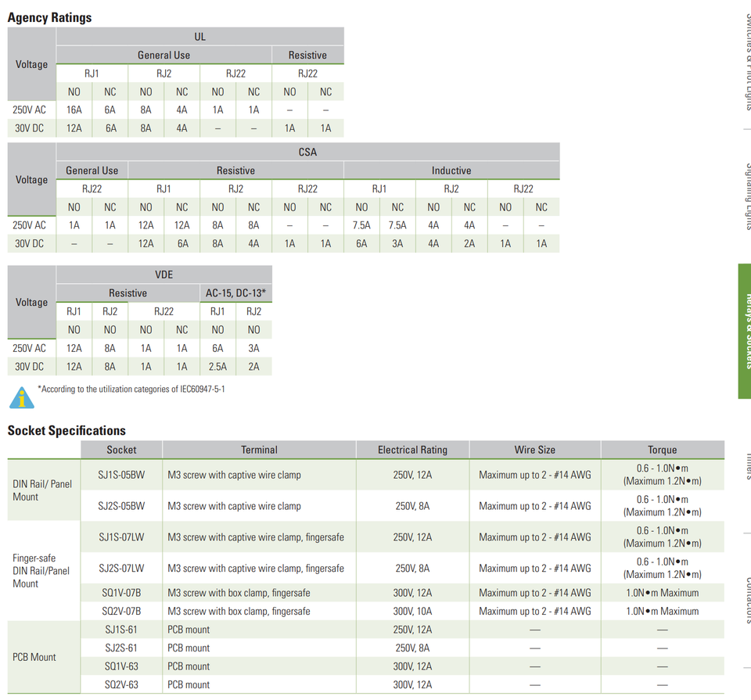Select the Timers side tab
The image size is (751, 700).
pos(746,461)
